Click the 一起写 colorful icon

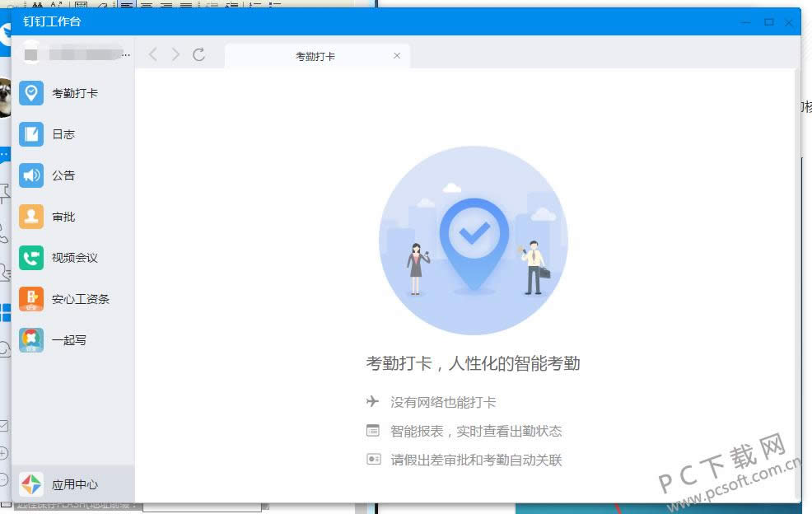pos(31,340)
